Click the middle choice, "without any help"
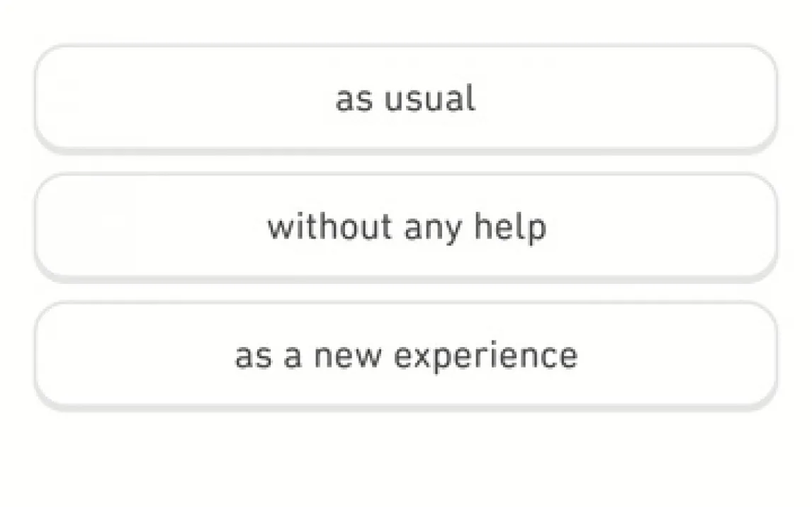 (405, 227)
